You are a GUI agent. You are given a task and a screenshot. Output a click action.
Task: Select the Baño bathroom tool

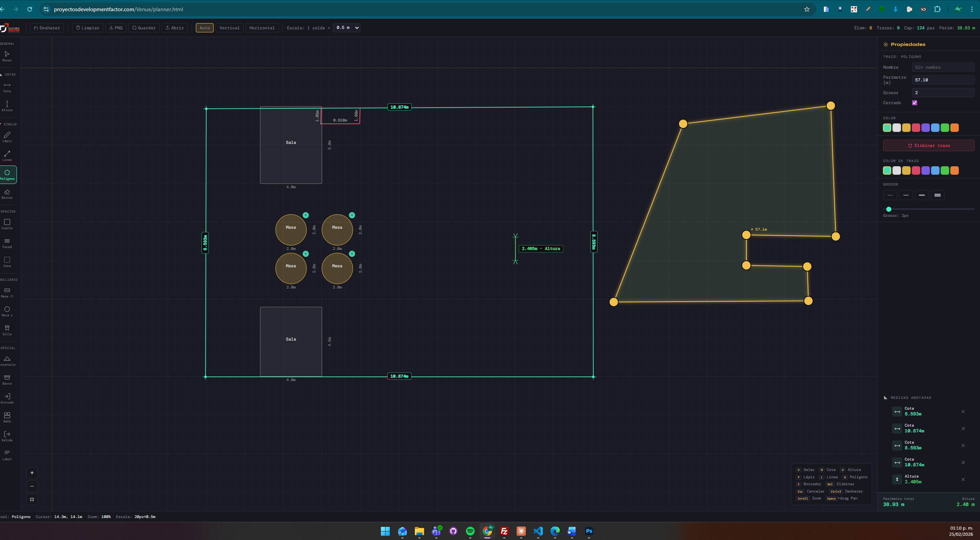point(7,417)
